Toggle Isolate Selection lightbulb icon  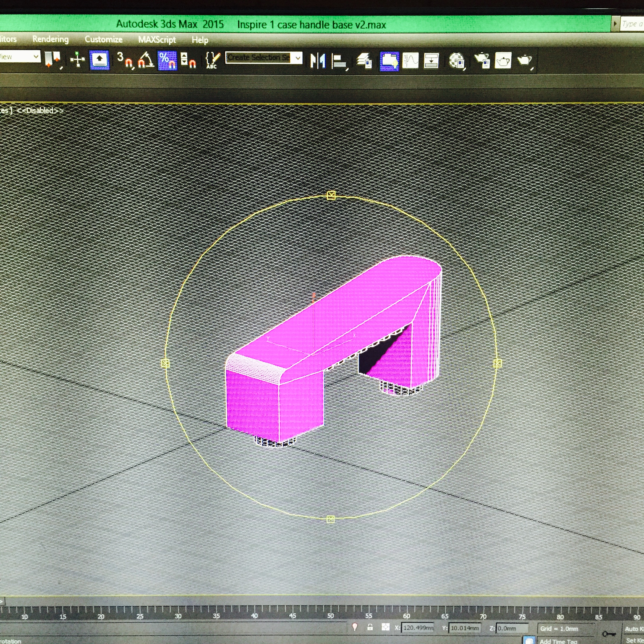click(355, 627)
